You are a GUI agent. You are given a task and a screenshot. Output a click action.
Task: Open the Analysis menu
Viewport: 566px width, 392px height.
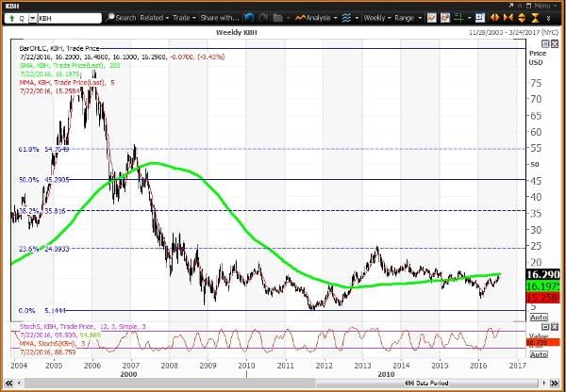pyautogui.click(x=316, y=18)
